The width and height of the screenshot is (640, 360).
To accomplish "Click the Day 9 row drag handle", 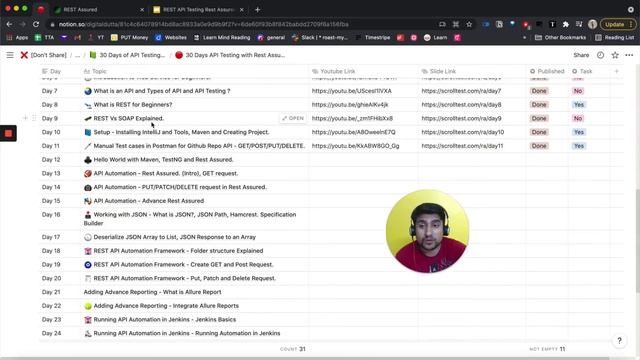I will 34,118.
